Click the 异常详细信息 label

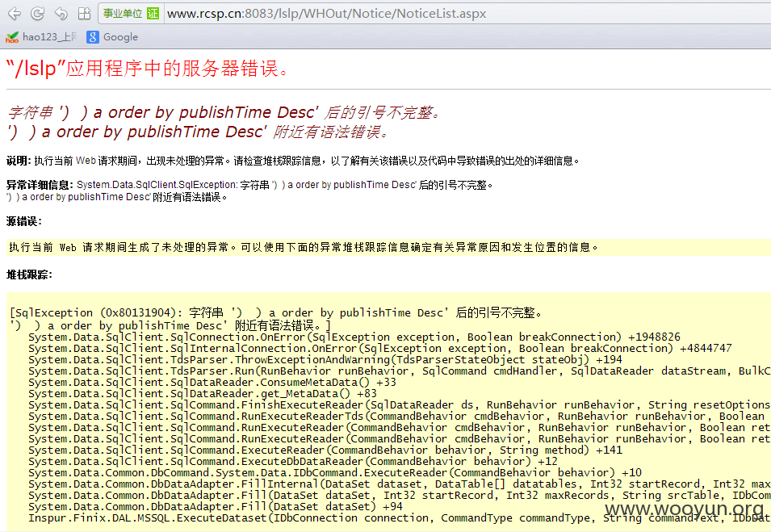click(x=40, y=185)
